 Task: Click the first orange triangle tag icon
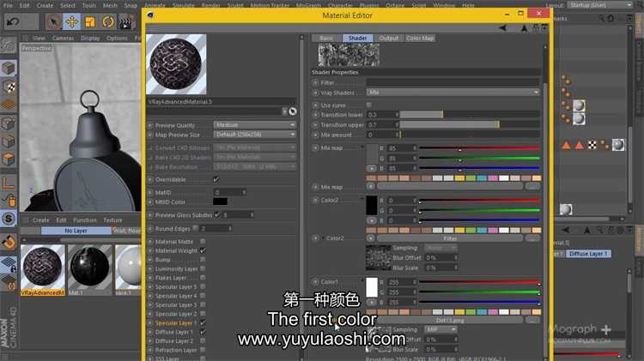[x=567, y=145]
